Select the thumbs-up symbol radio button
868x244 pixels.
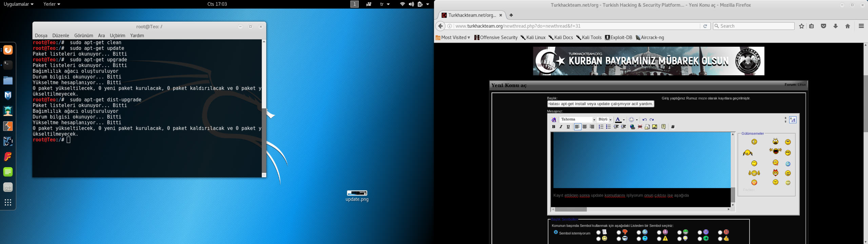tap(720, 239)
